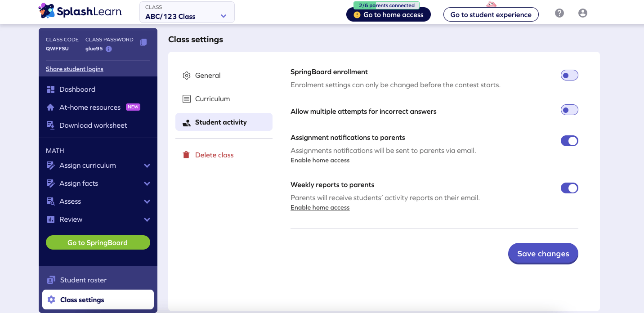This screenshot has width=644, height=313.
Task: Click the General settings gear icon
Action: [x=187, y=76]
